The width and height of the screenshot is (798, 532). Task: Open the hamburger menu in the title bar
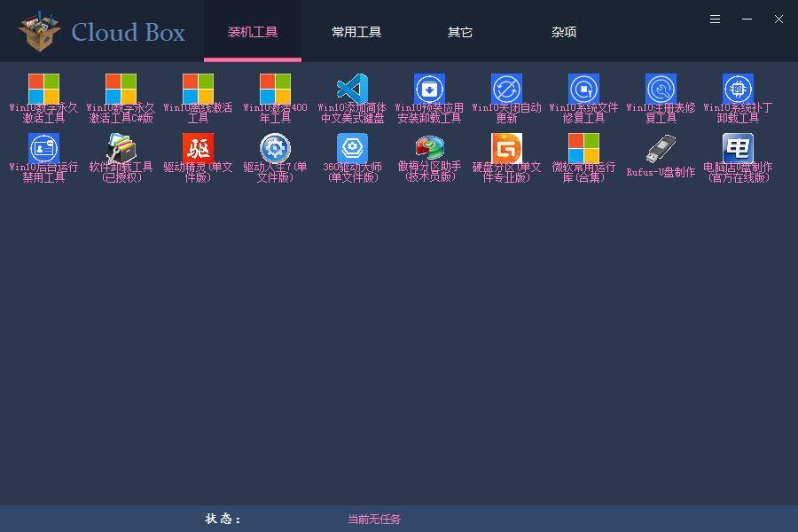pos(715,19)
